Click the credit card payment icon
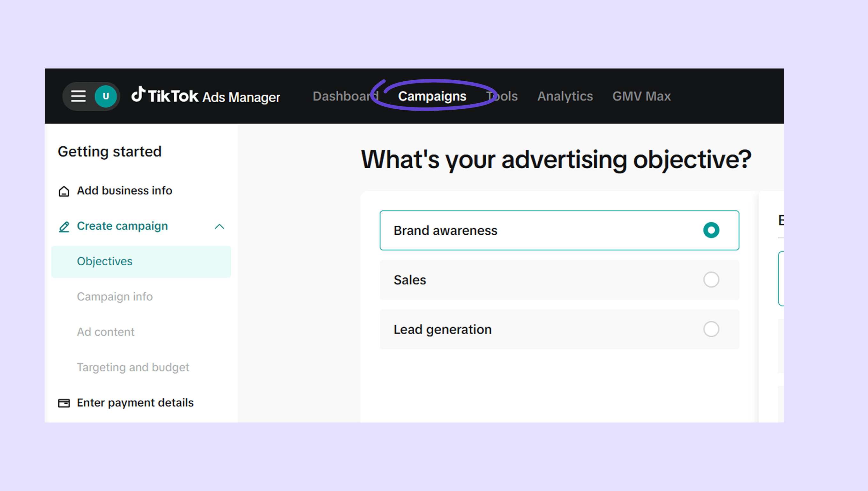 click(64, 403)
